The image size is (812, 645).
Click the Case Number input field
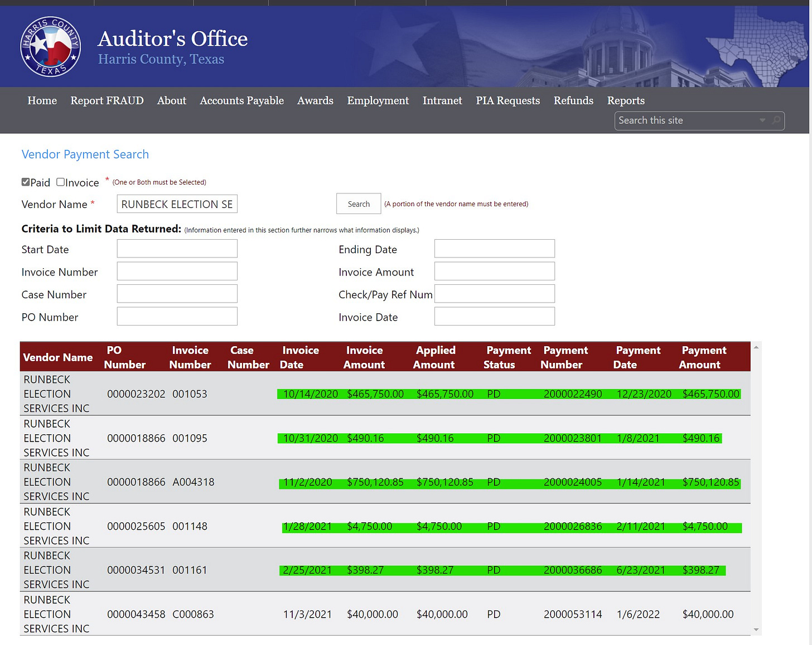pyautogui.click(x=177, y=294)
